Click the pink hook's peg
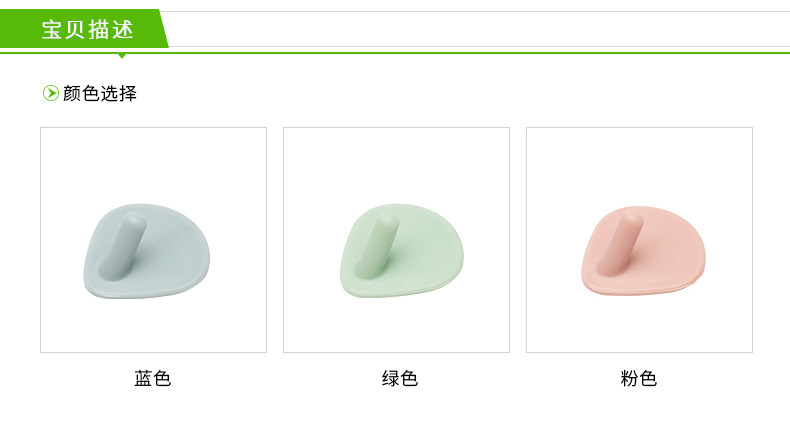Viewport: 790px width, 437px height. point(621,243)
